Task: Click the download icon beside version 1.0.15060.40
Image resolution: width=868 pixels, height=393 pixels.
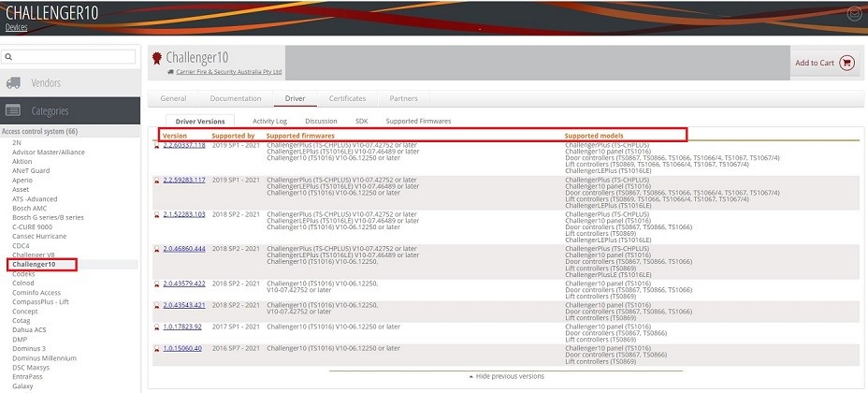Action: pyautogui.click(x=156, y=349)
